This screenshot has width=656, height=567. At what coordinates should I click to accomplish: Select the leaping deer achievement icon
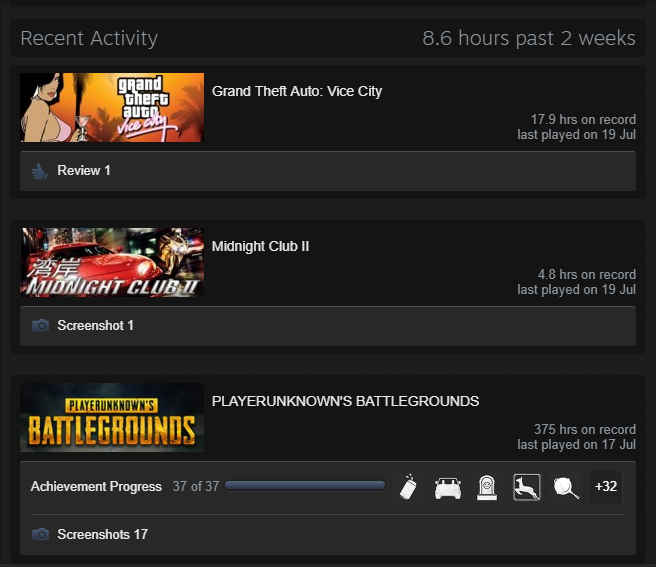click(x=527, y=487)
